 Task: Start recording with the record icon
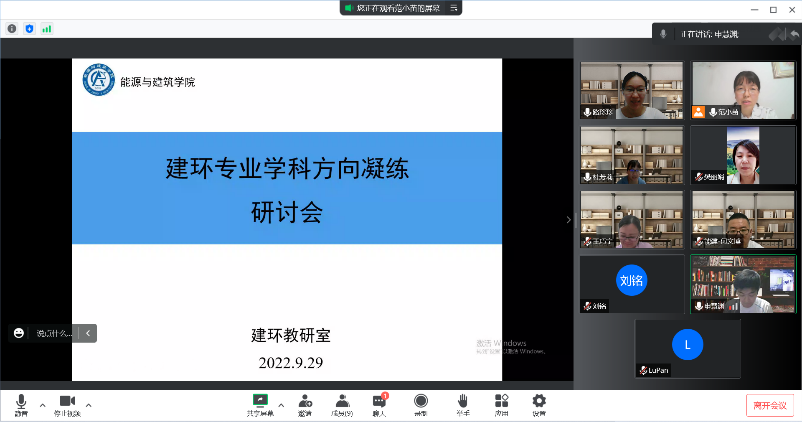(421, 402)
